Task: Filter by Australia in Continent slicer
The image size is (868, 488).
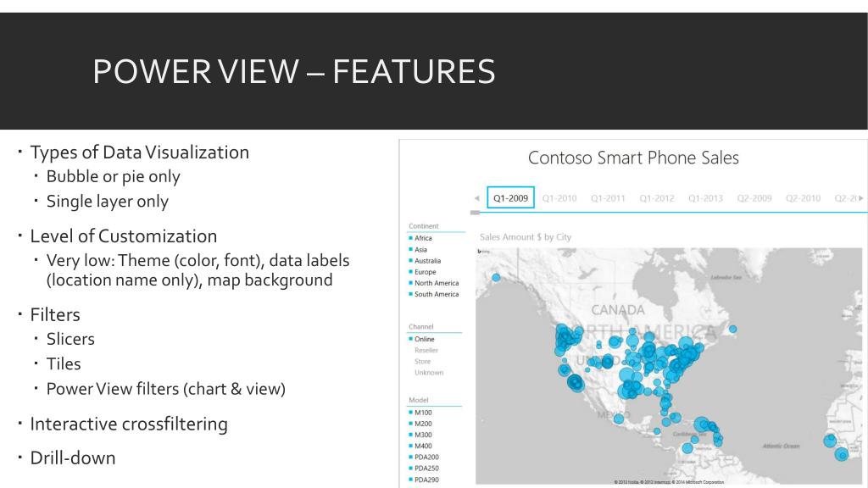Action: tap(427, 261)
